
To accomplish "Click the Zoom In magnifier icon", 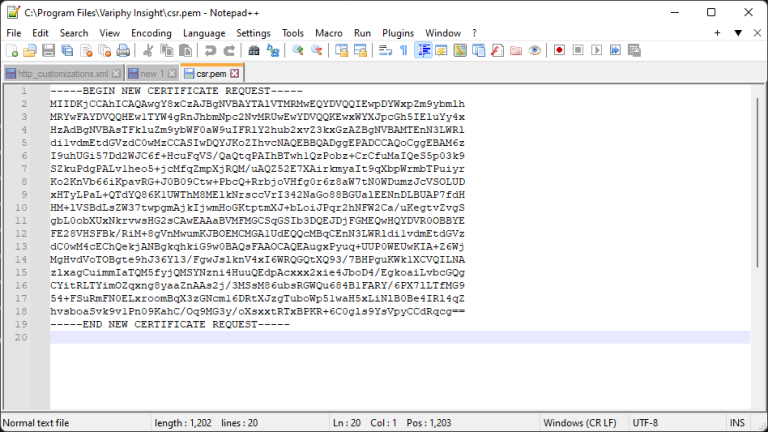I will (x=297, y=50).
